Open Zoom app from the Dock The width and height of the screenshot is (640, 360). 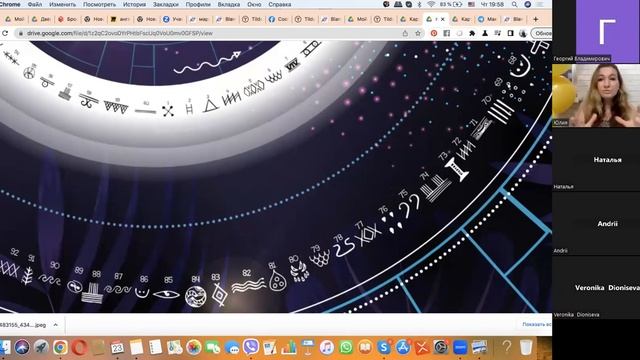460,347
